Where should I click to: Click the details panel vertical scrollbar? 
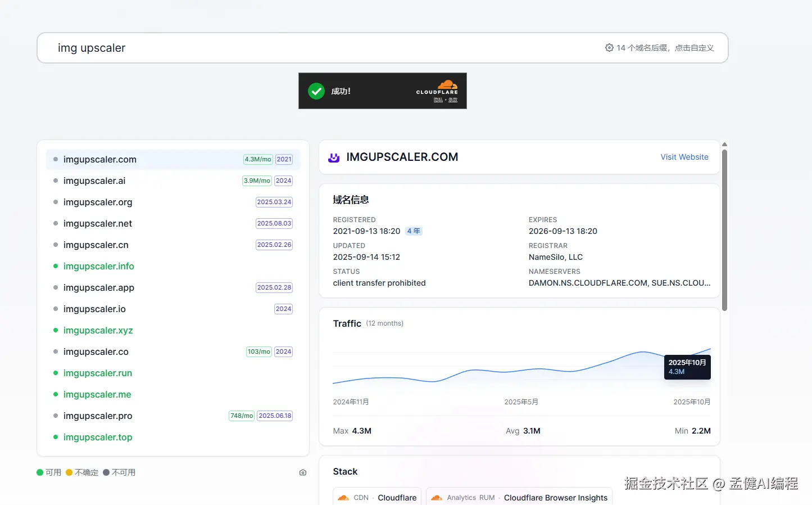click(724, 230)
